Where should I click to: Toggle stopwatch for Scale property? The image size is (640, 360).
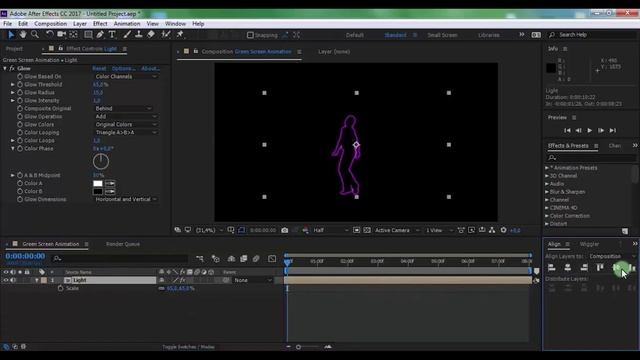coord(60,288)
